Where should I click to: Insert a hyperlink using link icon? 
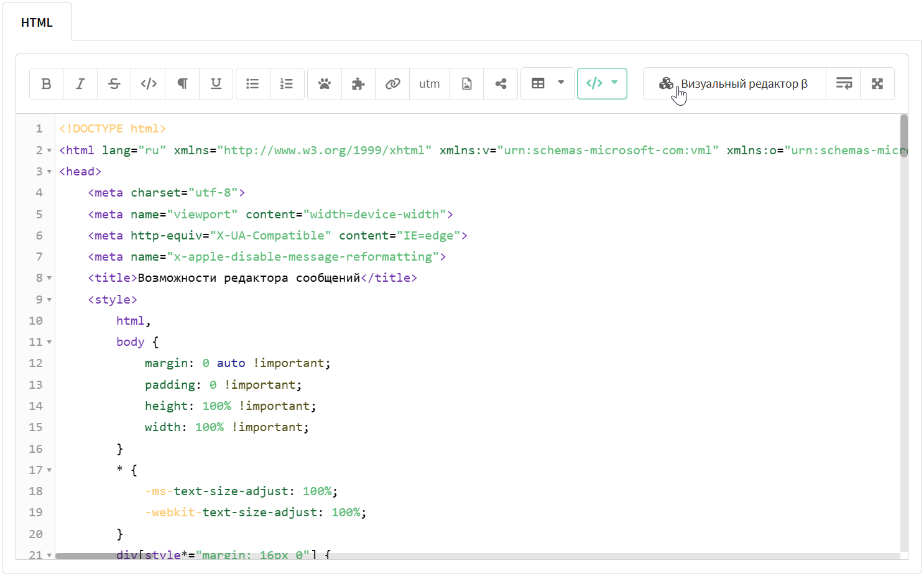(x=392, y=84)
